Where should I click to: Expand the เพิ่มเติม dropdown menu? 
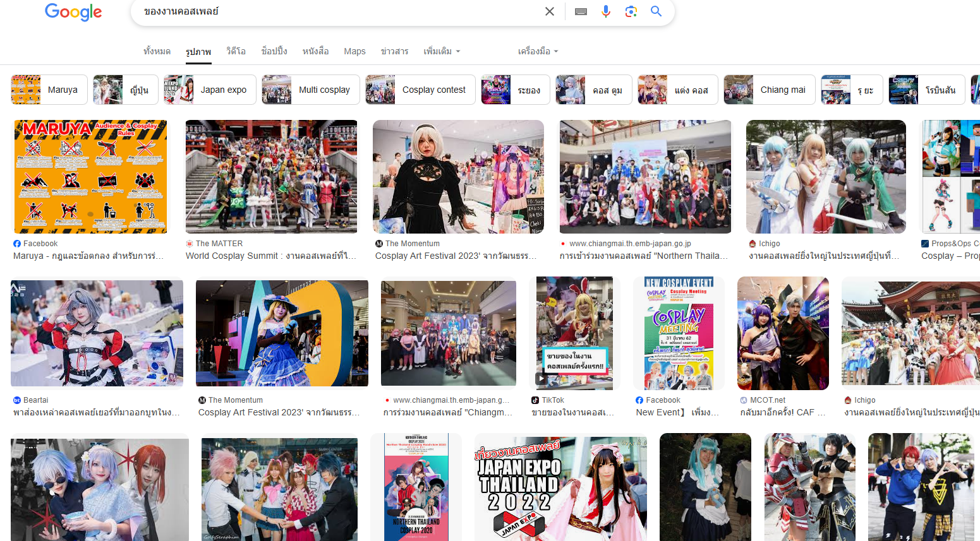pyautogui.click(x=442, y=51)
